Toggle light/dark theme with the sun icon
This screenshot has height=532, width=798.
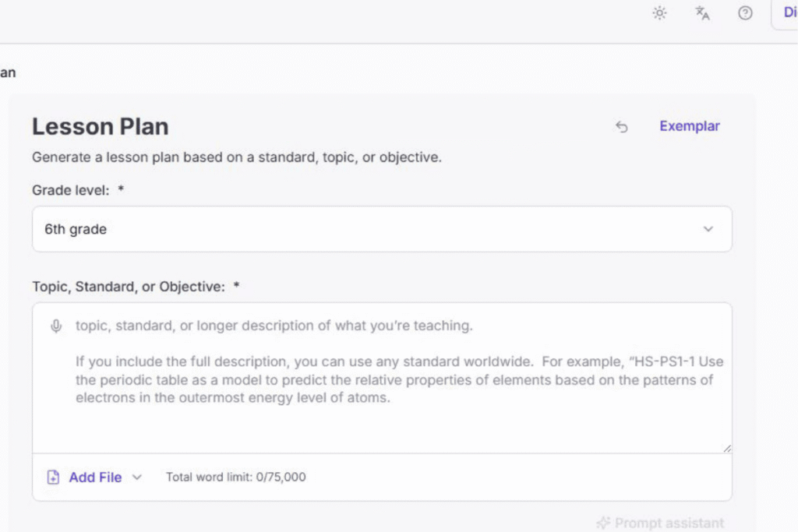tap(659, 13)
